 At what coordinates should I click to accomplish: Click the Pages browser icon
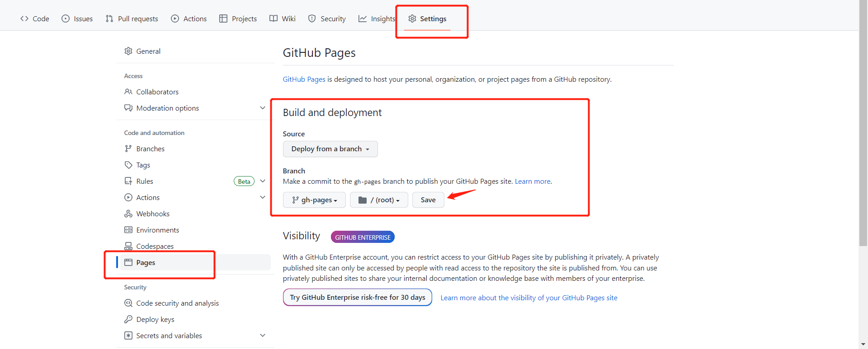tap(128, 262)
